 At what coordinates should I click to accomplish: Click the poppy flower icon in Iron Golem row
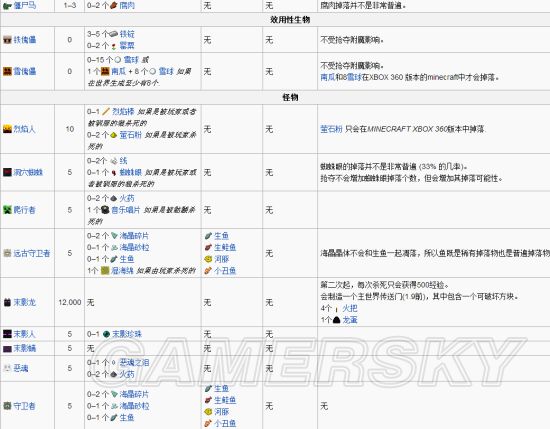[x=113, y=46]
